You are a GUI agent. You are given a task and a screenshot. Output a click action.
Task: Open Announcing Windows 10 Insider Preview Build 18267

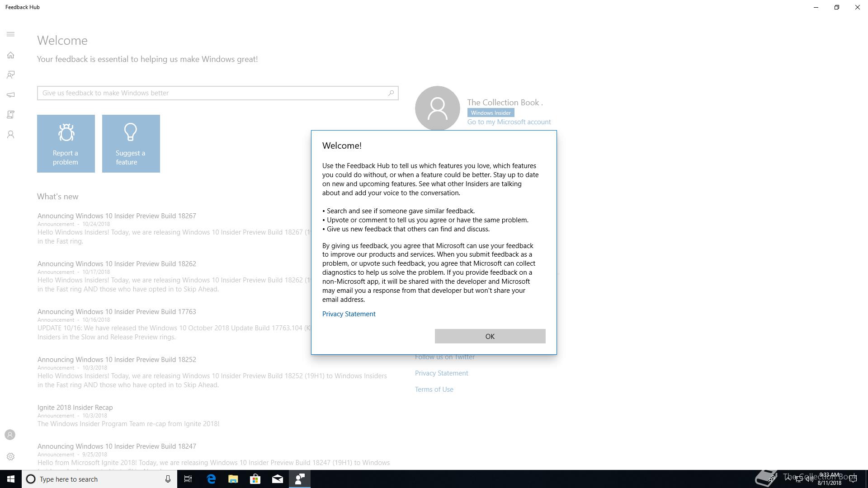click(117, 216)
